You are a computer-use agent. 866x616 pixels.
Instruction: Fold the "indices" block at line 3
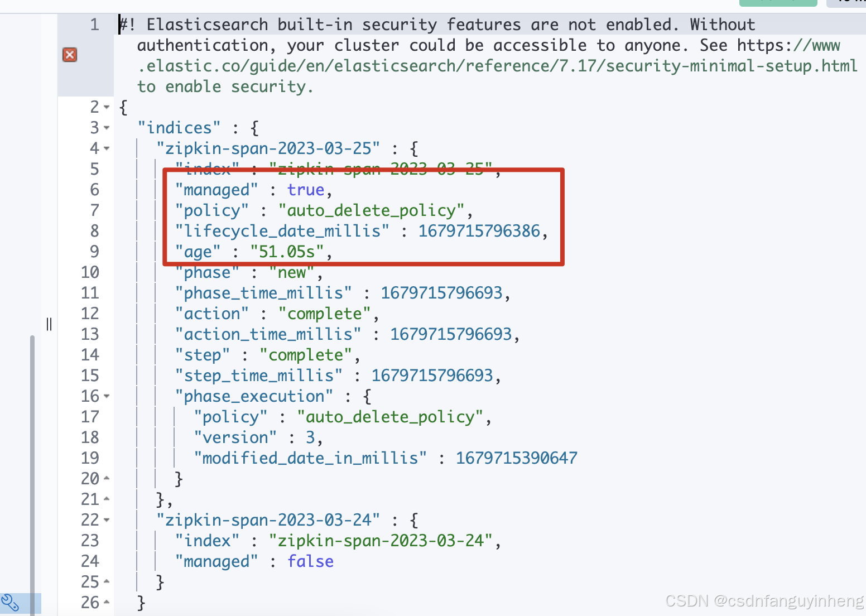pos(107,128)
